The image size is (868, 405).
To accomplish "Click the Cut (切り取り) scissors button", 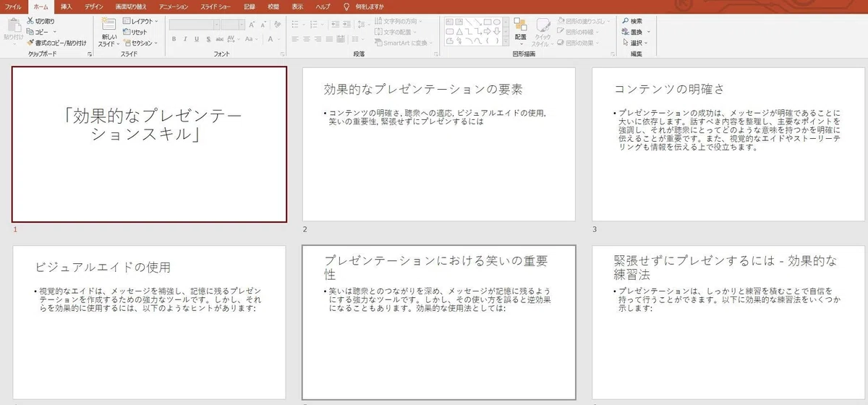I will click(x=41, y=21).
